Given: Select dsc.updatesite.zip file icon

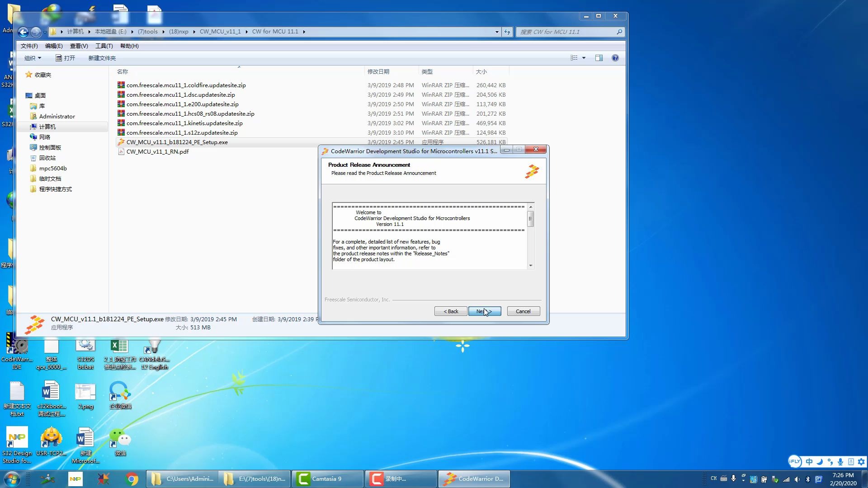Looking at the screenshot, I should [121, 94].
